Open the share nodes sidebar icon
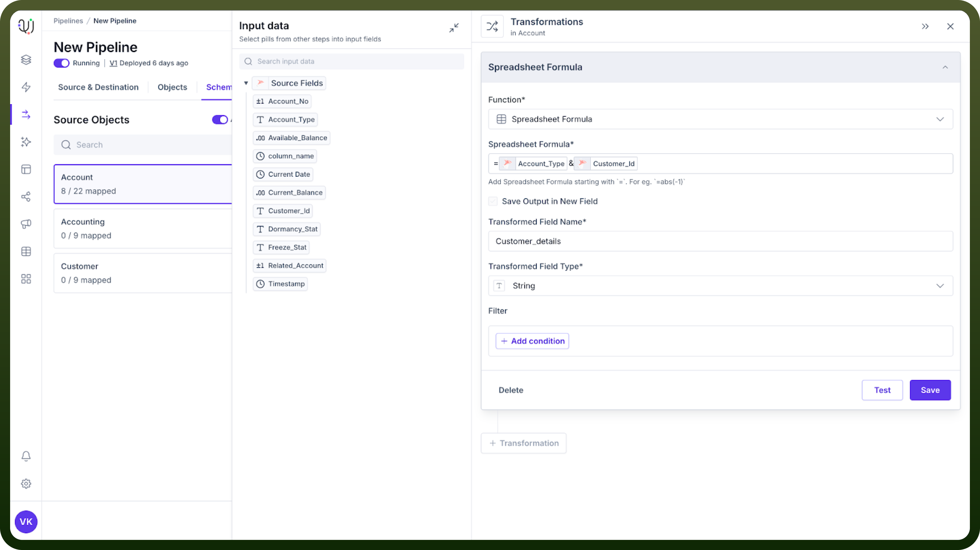 (26, 196)
